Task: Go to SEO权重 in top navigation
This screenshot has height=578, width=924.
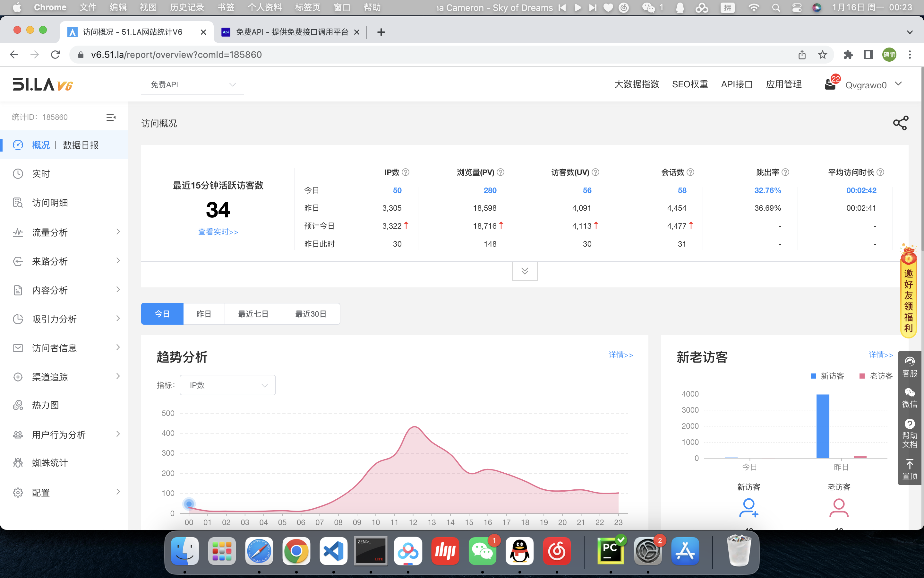Action: [690, 84]
